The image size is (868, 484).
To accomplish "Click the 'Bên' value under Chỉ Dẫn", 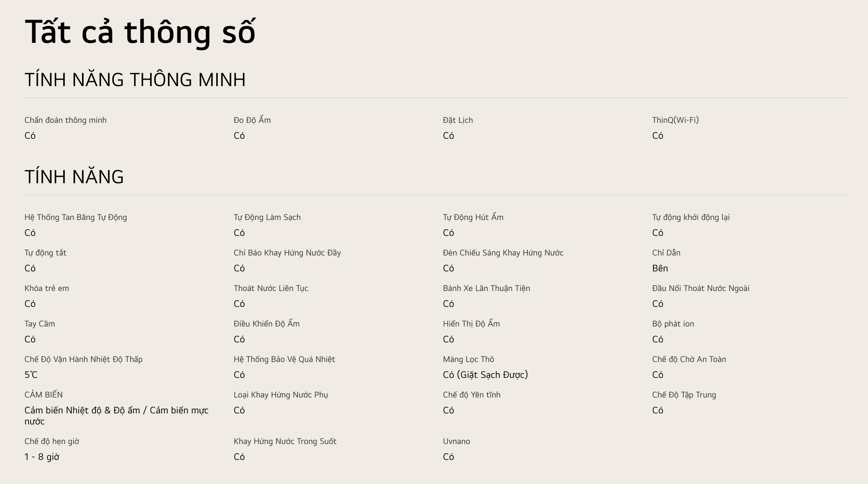I will pos(660,268).
